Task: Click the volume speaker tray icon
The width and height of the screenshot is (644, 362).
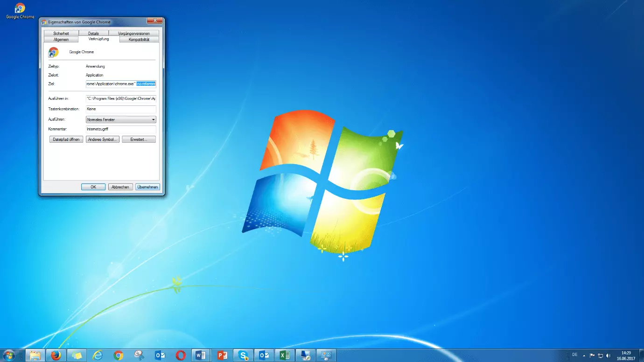Action: coord(608,355)
